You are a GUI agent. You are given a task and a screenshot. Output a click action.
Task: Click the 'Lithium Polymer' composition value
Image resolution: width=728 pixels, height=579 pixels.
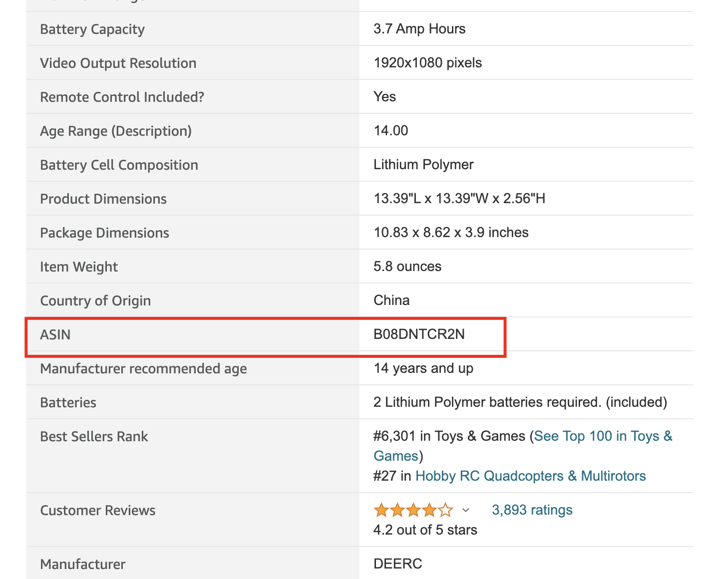coord(423,164)
